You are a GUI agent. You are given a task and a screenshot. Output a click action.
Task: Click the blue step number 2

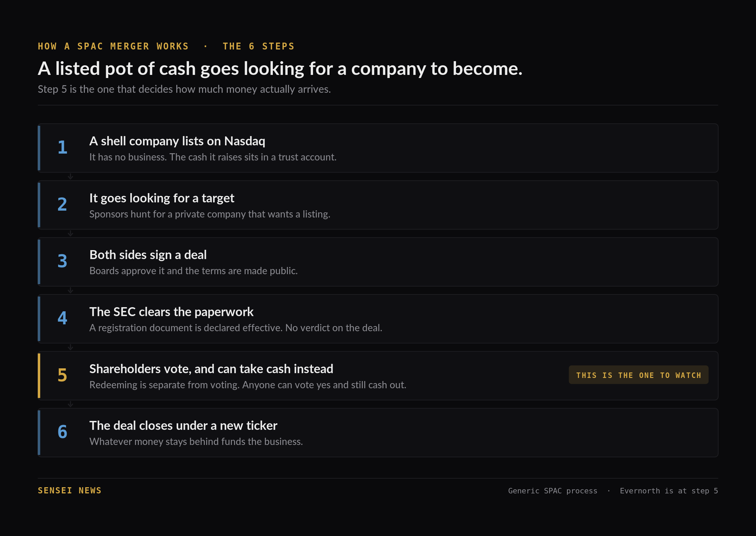click(x=62, y=204)
